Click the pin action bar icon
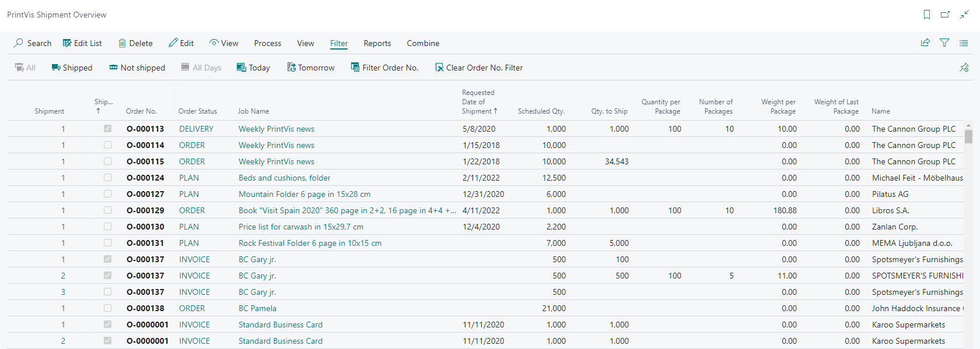This screenshot has height=349, width=980. (x=964, y=68)
